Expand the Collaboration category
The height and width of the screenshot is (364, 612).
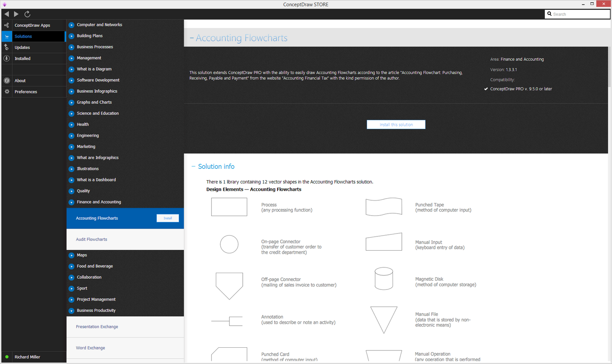pos(71,277)
